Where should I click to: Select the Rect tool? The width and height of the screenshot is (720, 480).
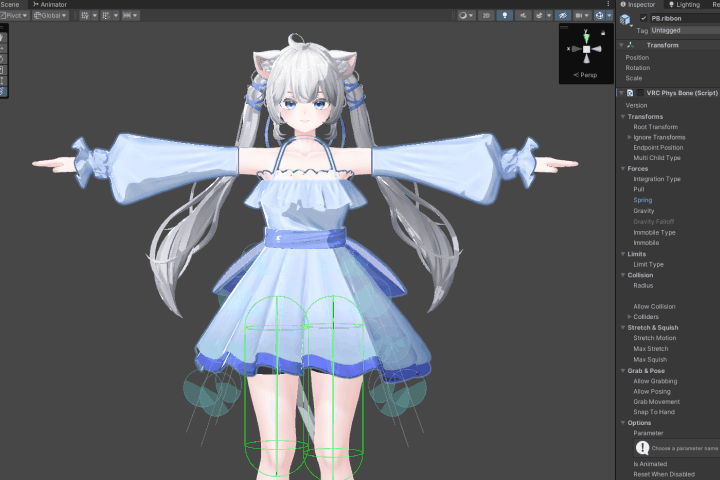pos(2,70)
